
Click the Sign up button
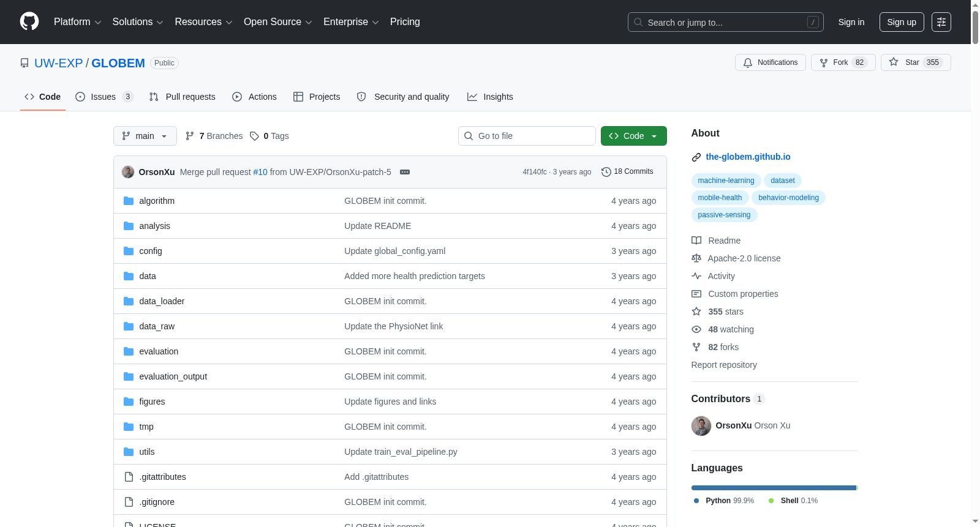[x=902, y=22]
